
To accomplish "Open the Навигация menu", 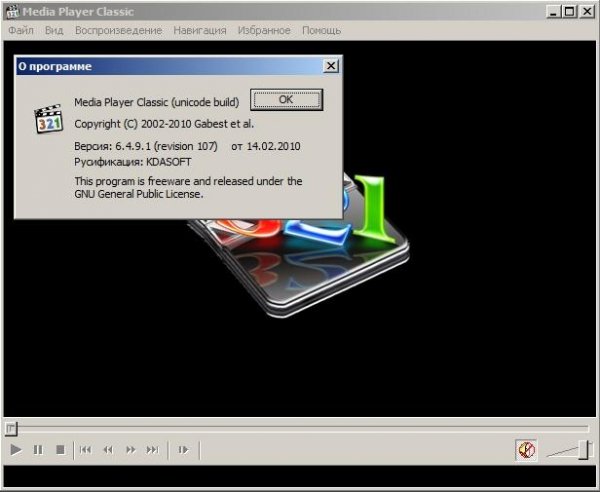I will coord(200,30).
